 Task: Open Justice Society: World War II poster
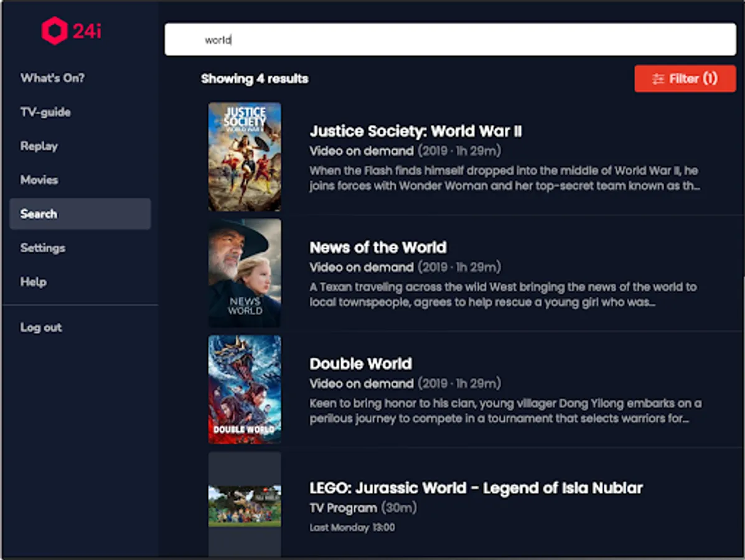click(245, 157)
